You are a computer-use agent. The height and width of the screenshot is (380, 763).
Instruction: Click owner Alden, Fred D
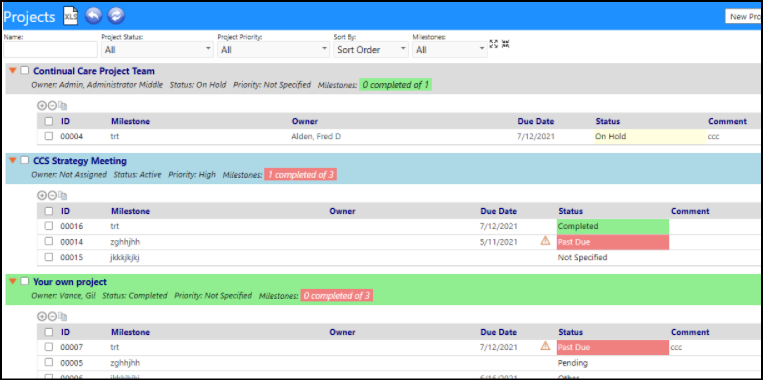316,137
